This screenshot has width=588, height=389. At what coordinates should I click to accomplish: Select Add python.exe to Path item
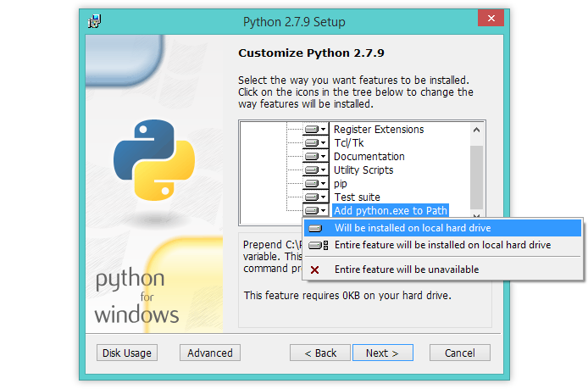click(391, 210)
